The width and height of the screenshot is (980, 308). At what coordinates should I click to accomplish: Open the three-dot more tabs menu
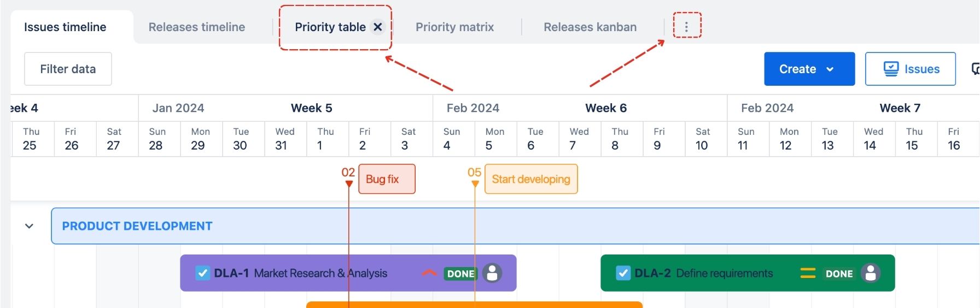tap(686, 26)
